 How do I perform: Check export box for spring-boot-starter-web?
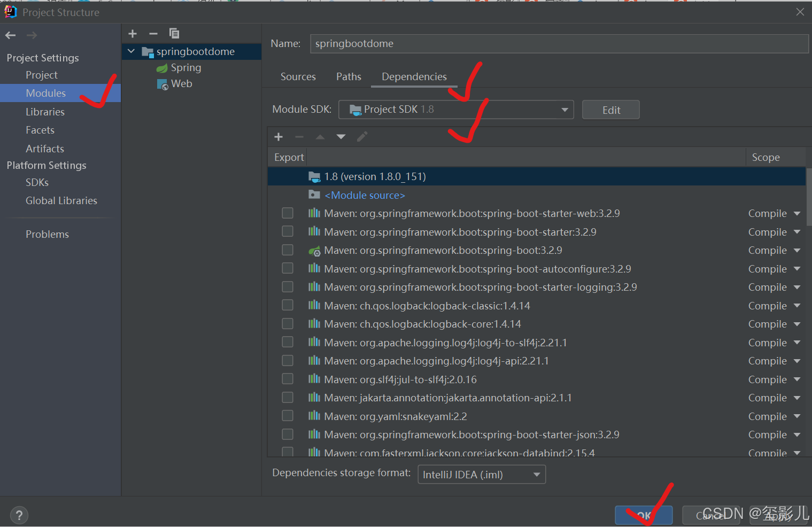pos(288,213)
